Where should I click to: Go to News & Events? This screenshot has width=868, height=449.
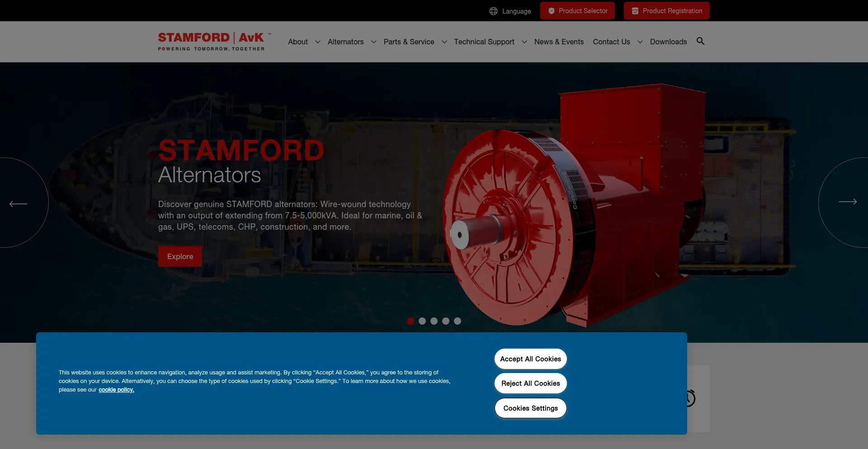(559, 42)
